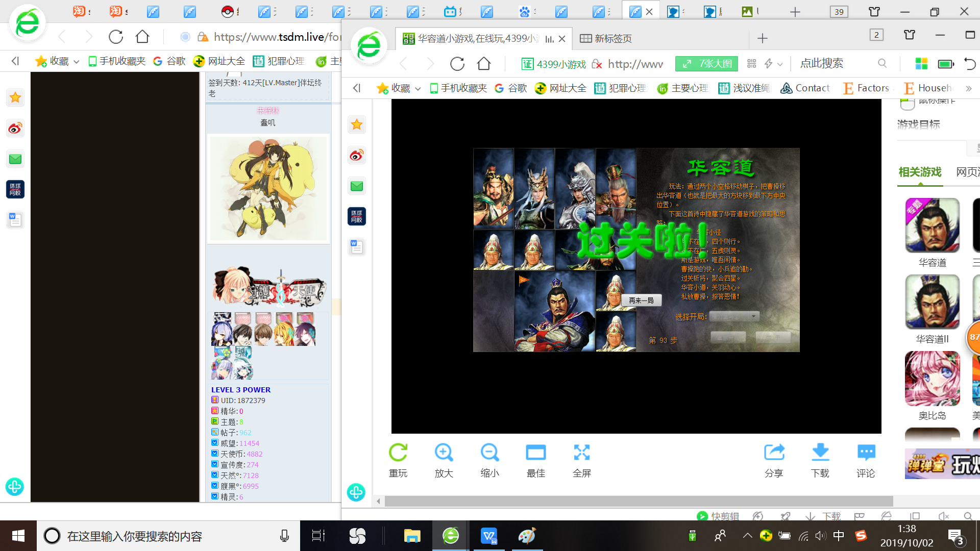
Task: Collapse sidebar in back window bookmarks bar
Action: point(15,61)
